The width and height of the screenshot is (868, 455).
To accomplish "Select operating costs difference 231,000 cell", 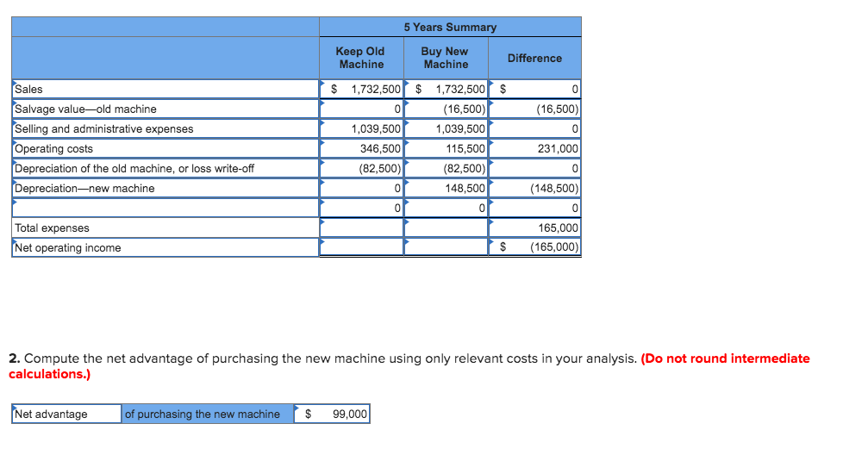I will click(x=534, y=149).
